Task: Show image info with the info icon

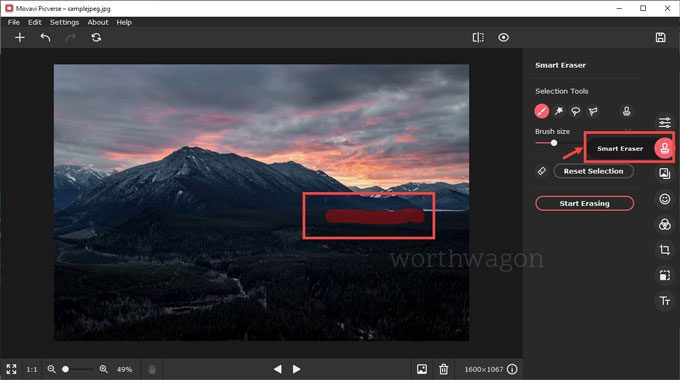Action: click(512, 369)
